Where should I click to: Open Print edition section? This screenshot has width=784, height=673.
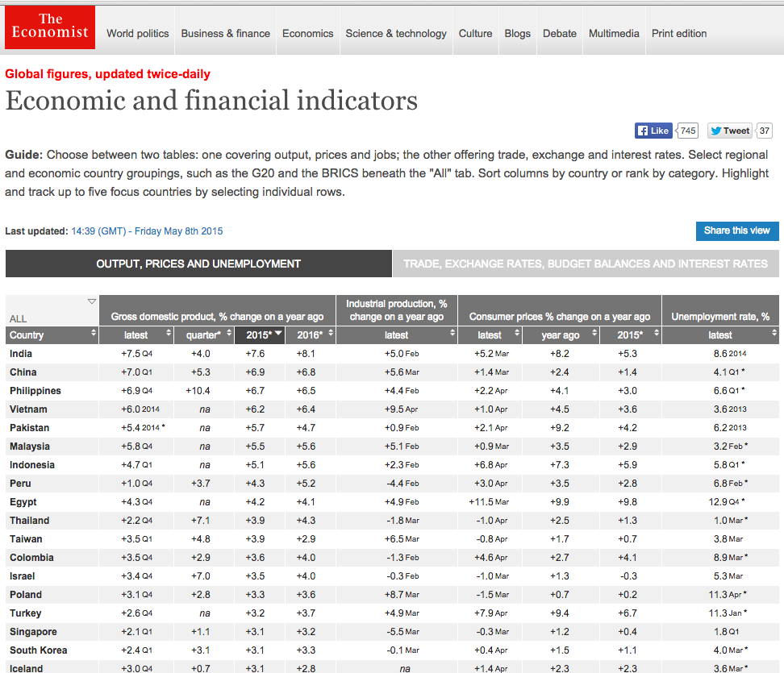[x=679, y=34]
